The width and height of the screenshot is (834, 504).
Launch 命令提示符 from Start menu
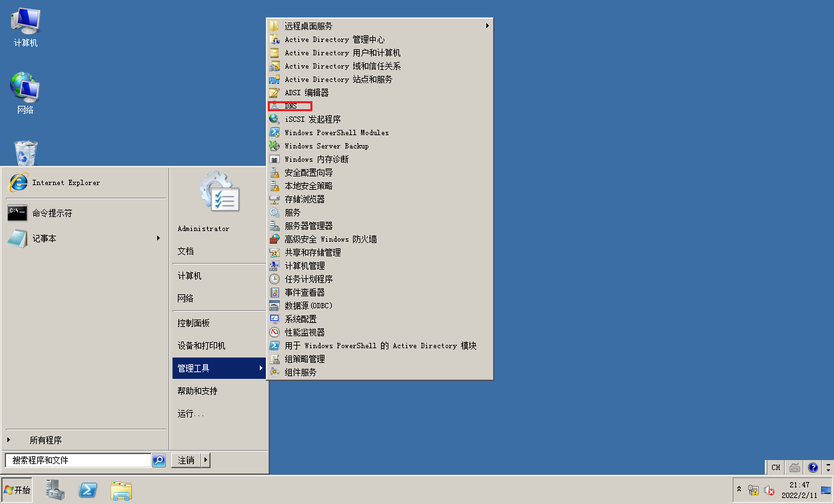[x=86, y=213]
